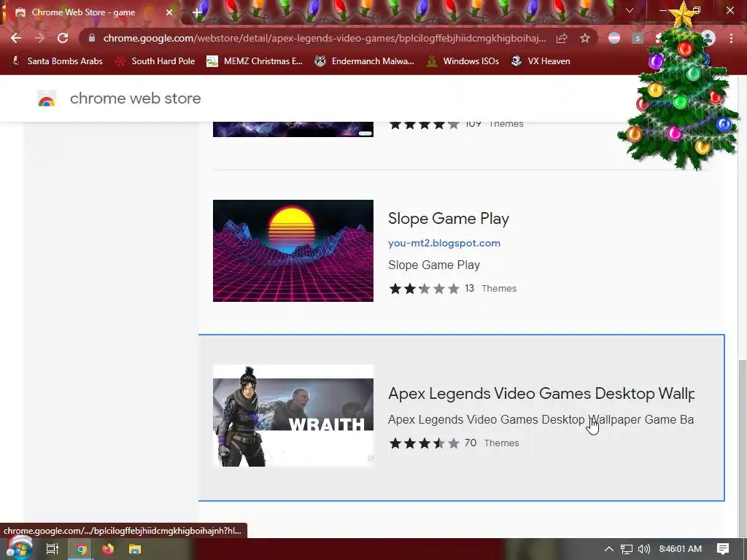Click the page vertical scrollbar thumb
The height and width of the screenshot is (560, 747).
click(x=742, y=447)
